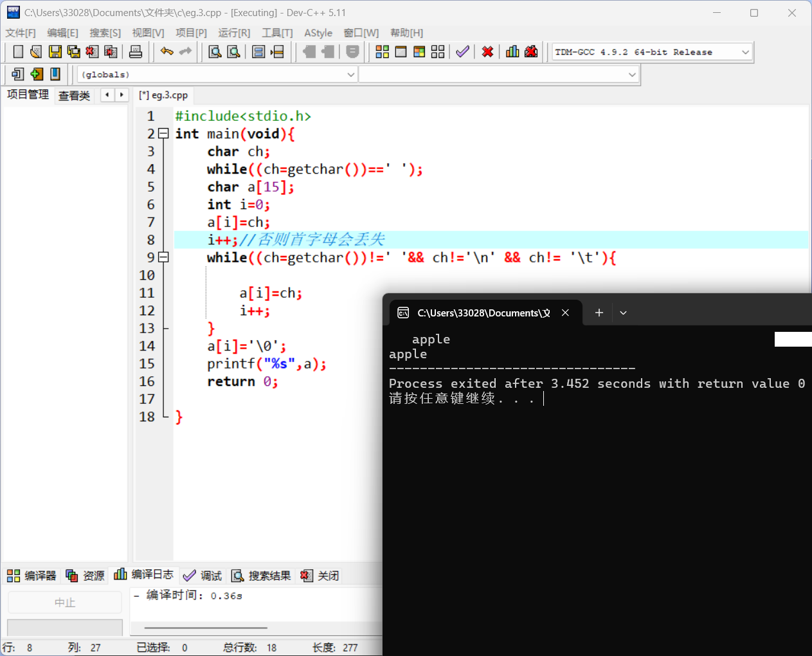Click the Rebuild All icon
The image size is (812, 656).
tap(438, 52)
